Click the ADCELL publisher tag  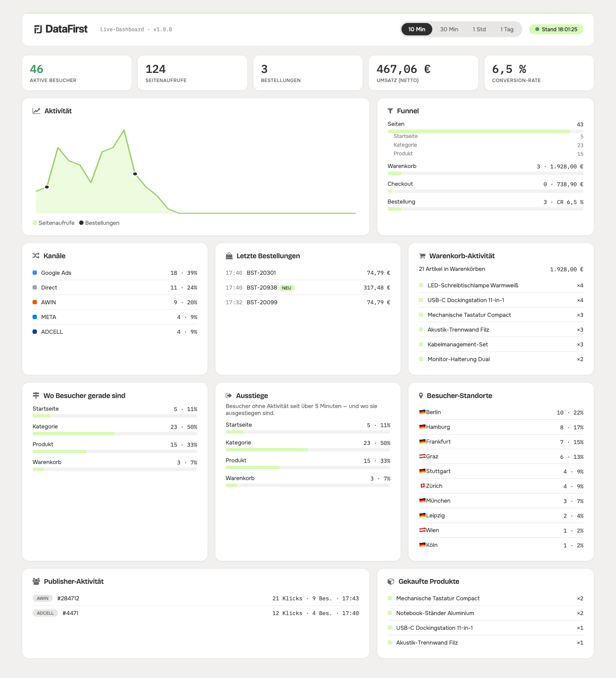click(x=45, y=613)
